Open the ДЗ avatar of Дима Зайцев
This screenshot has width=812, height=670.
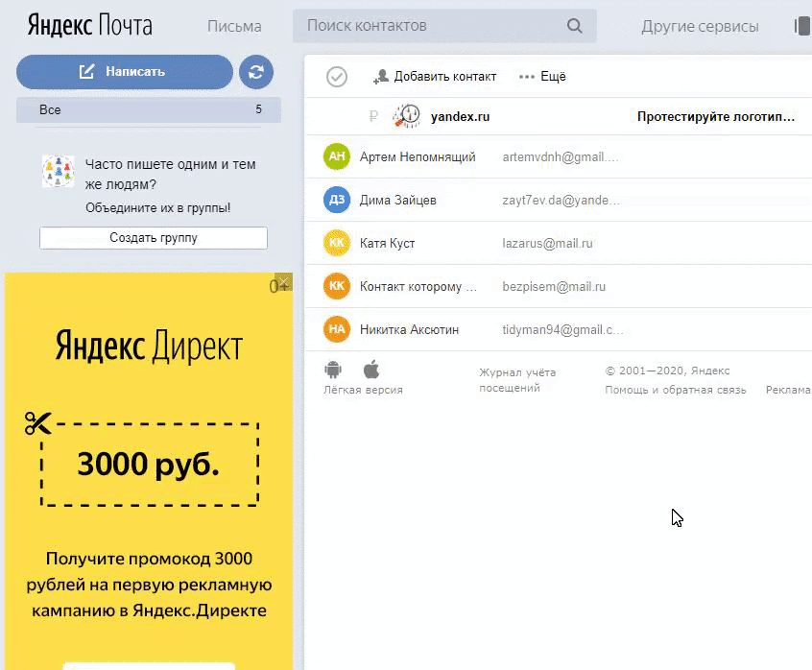point(337,200)
